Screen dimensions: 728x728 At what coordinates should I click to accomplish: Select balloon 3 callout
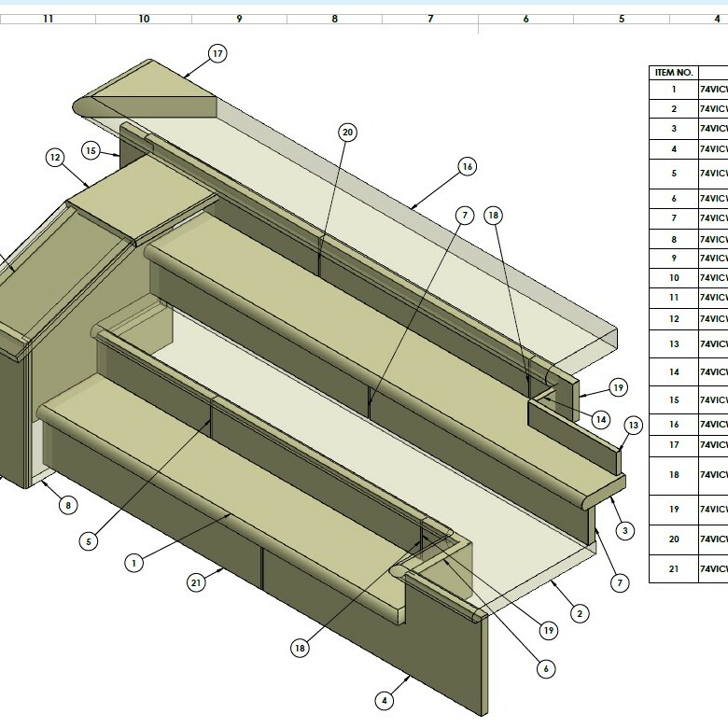click(x=625, y=531)
